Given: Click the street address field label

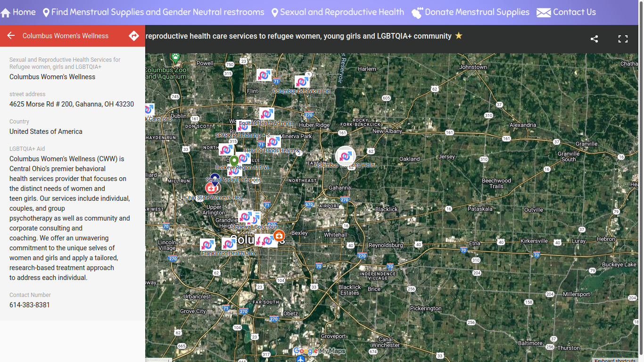Looking at the screenshot, I should tap(27, 94).
